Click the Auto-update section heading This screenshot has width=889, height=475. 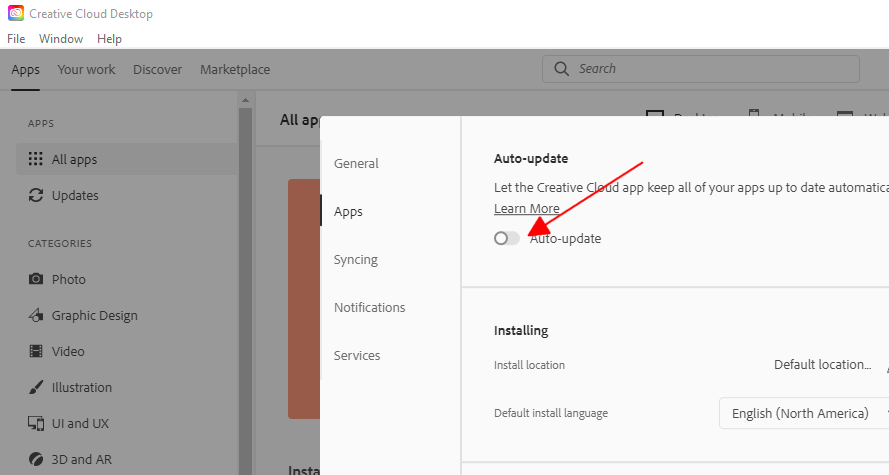click(531, 159)
